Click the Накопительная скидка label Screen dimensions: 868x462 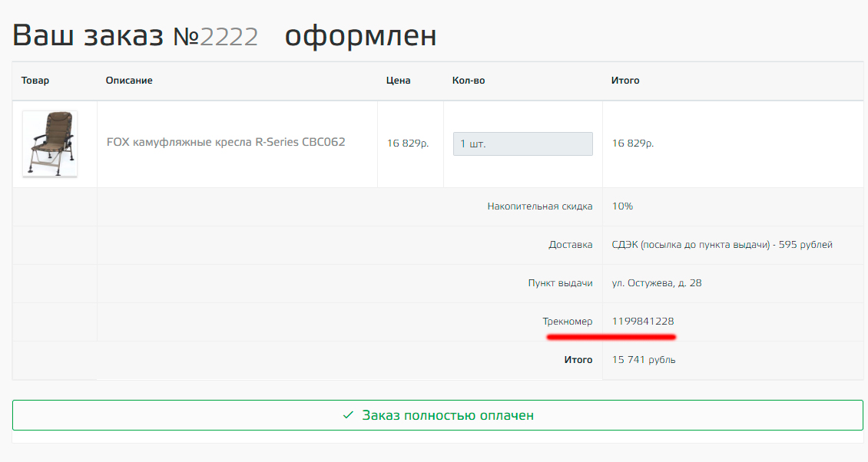click(539, 206)
